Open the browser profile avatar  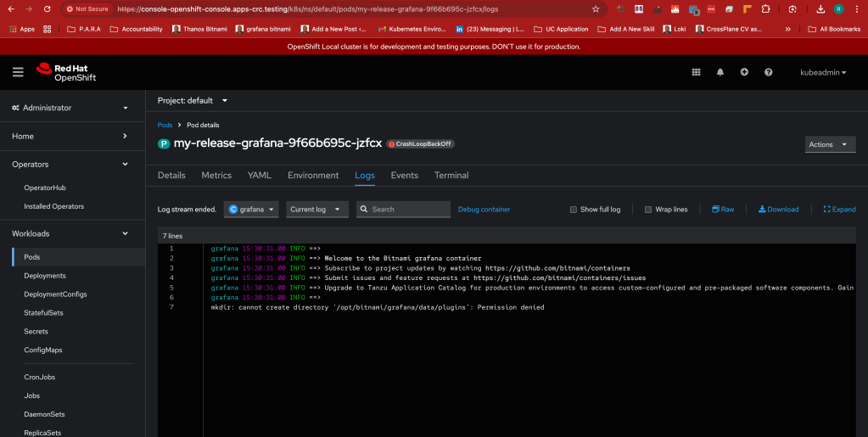pos(838,8)
